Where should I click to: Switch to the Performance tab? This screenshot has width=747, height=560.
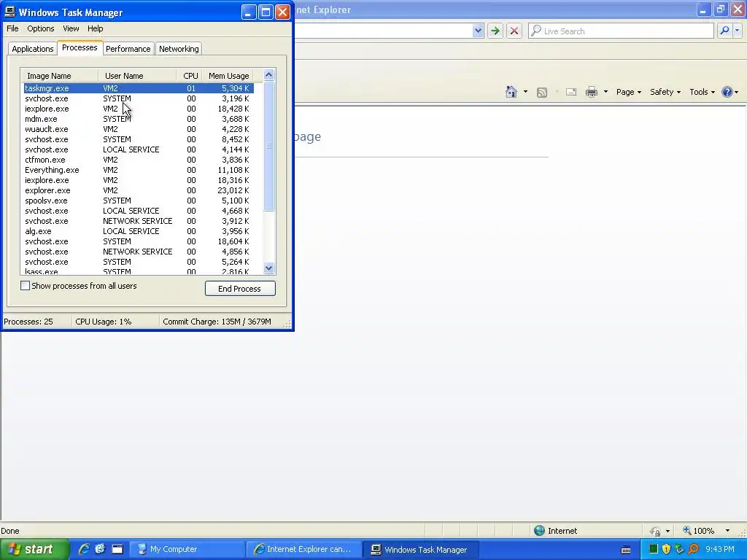pos(128,49)
